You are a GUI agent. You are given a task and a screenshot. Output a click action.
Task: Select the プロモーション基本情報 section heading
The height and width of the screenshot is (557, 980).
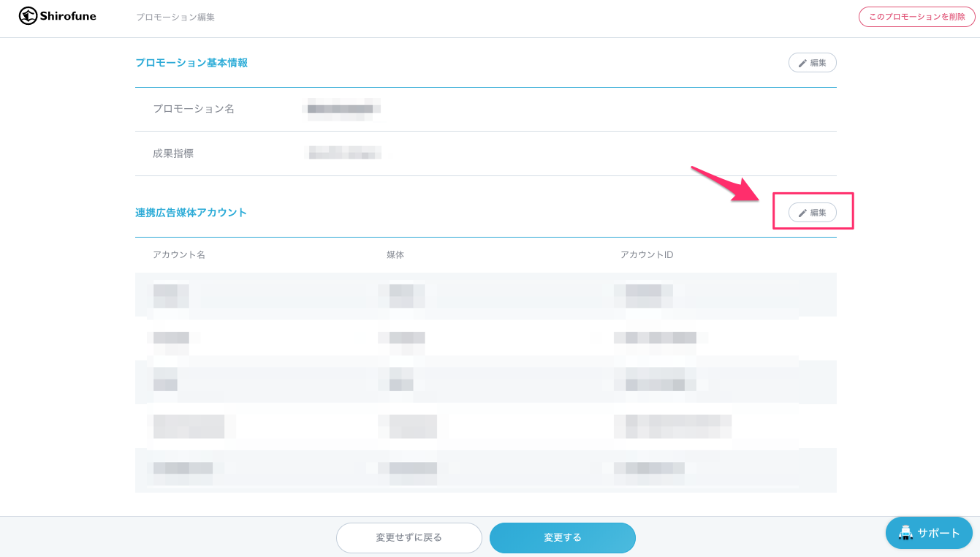coord(191,63)
